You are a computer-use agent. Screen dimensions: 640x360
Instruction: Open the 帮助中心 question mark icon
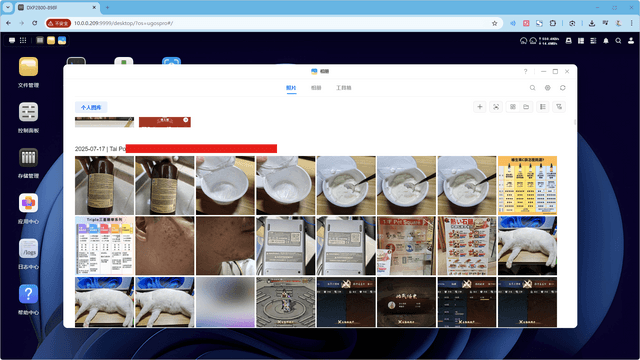point(28,294)
